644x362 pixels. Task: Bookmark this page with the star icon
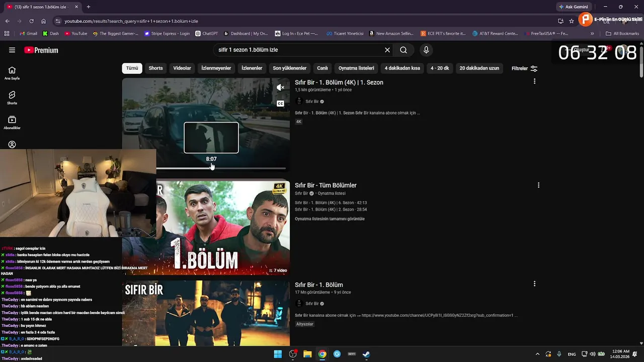click(x=572, y=21)
